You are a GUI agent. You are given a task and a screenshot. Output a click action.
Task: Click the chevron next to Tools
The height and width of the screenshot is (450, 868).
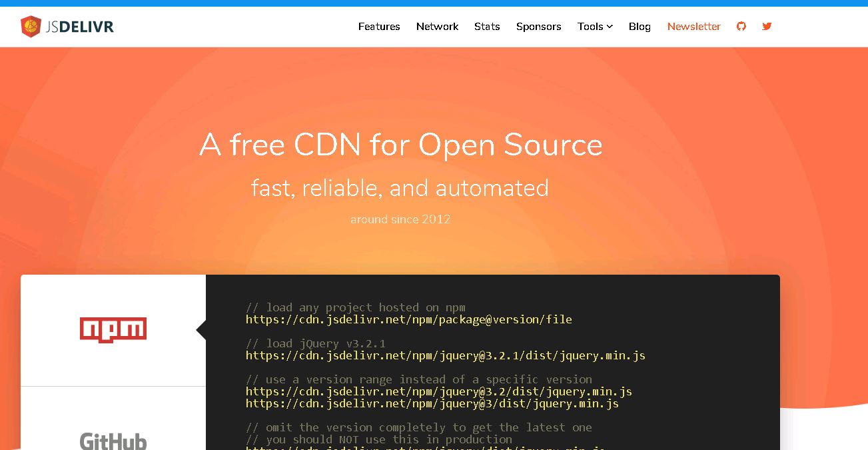[x=609, y=27]
